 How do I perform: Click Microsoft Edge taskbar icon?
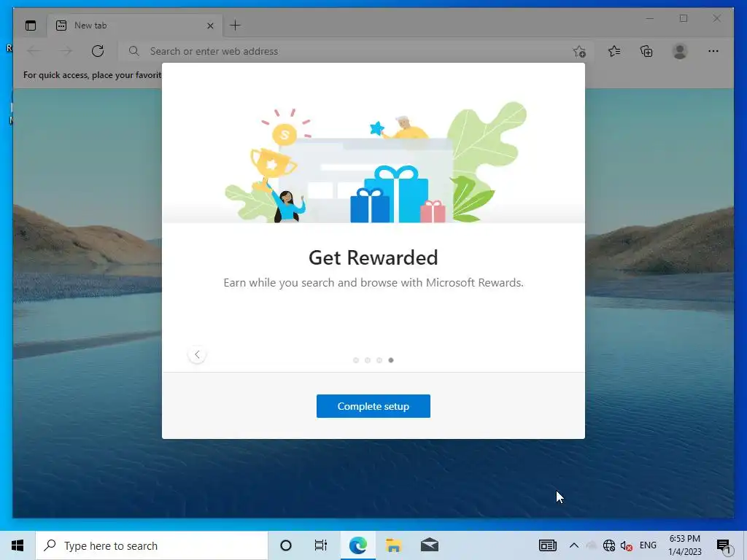[x=357, y=545]
